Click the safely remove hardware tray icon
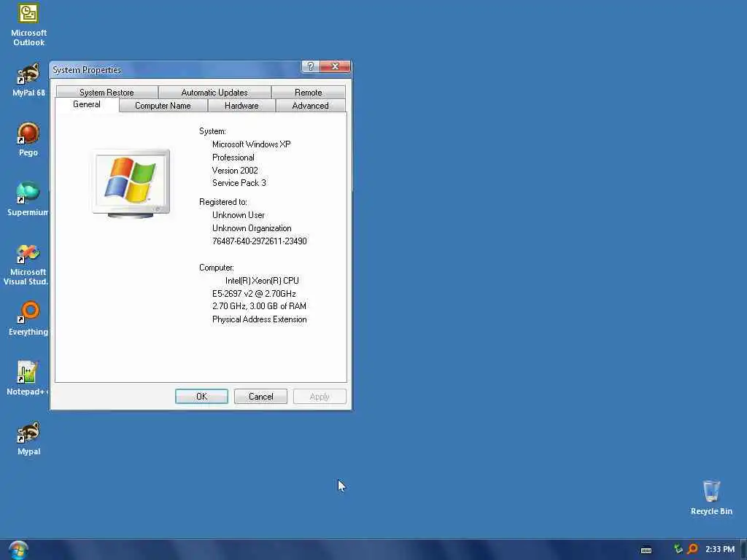The image size is (747, 560). 678,549
